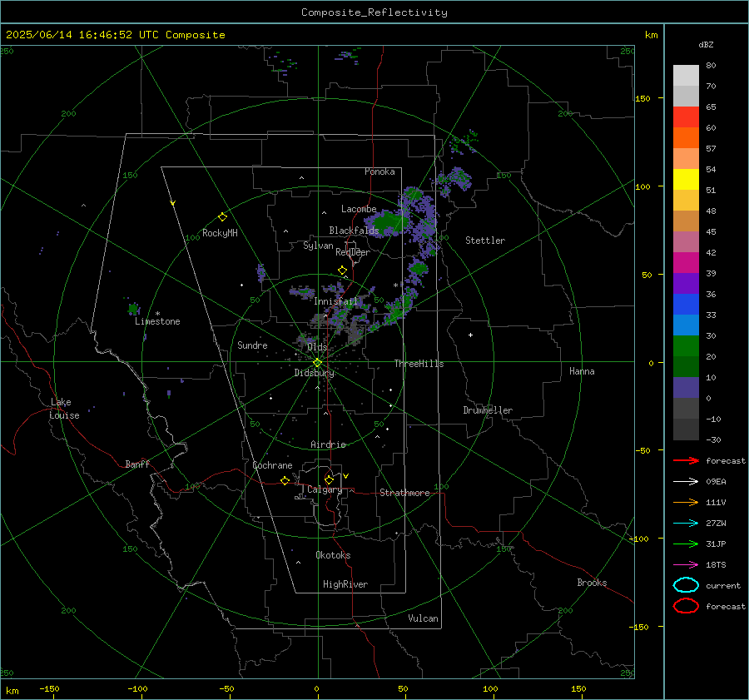The height and width of the screenshot is (700, 749).
Task: Select the royal blue 36 dBZ swatch
Action: tap(686, 305)
